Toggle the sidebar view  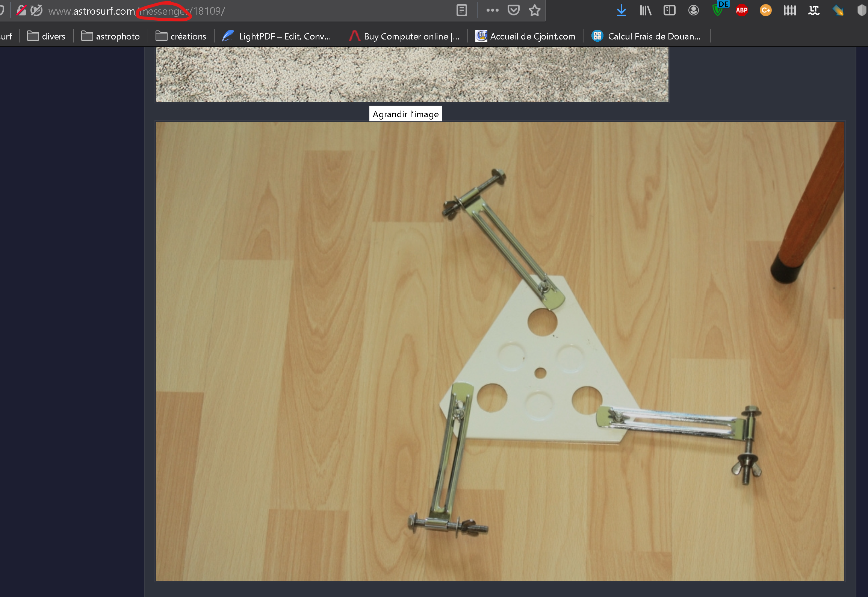tap(670, 11)
